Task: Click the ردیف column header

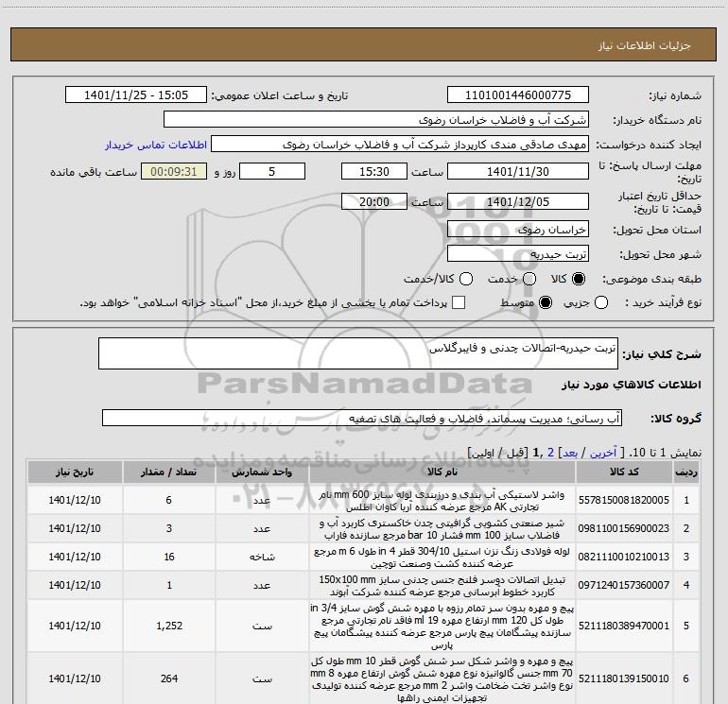Action: click(x=686, y=472)
